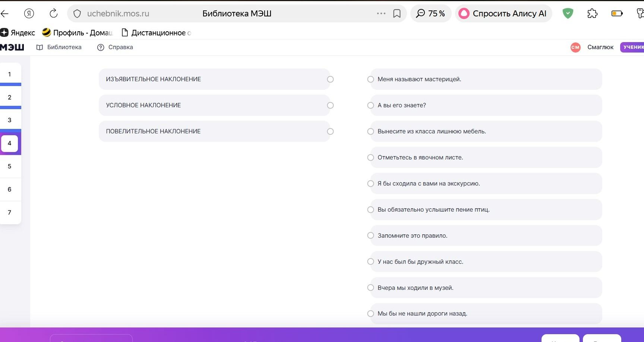Open the page three-dots menu in address bar

pyautogui.click(x=381, y=13)
